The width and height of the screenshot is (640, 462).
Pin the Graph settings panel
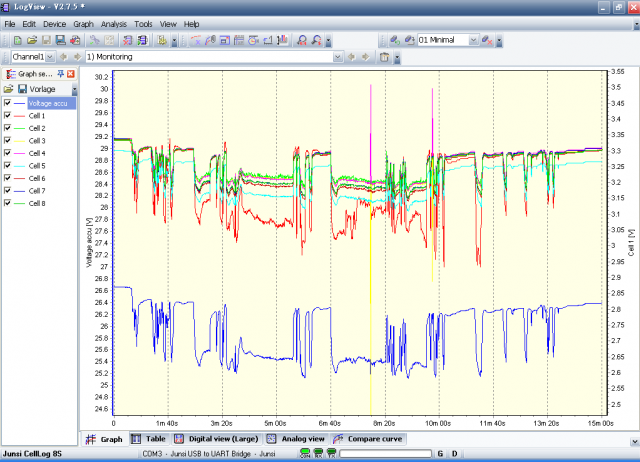pos(60,74)
